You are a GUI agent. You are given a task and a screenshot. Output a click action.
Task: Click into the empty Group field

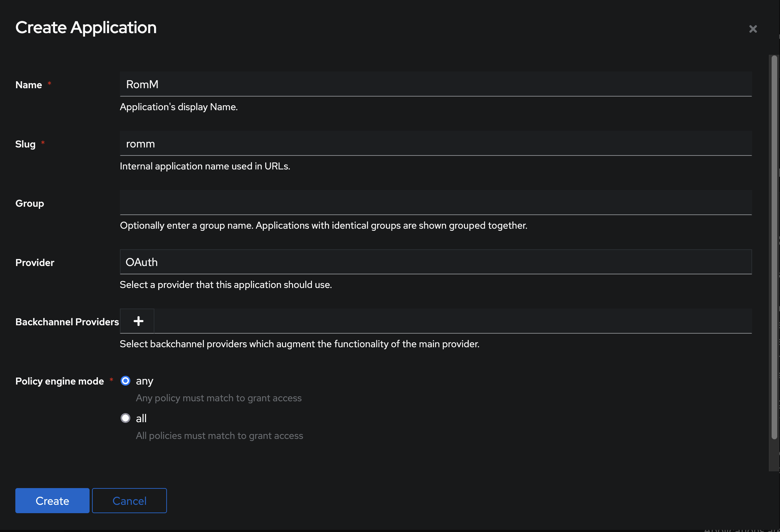click(x=436, y=203)
